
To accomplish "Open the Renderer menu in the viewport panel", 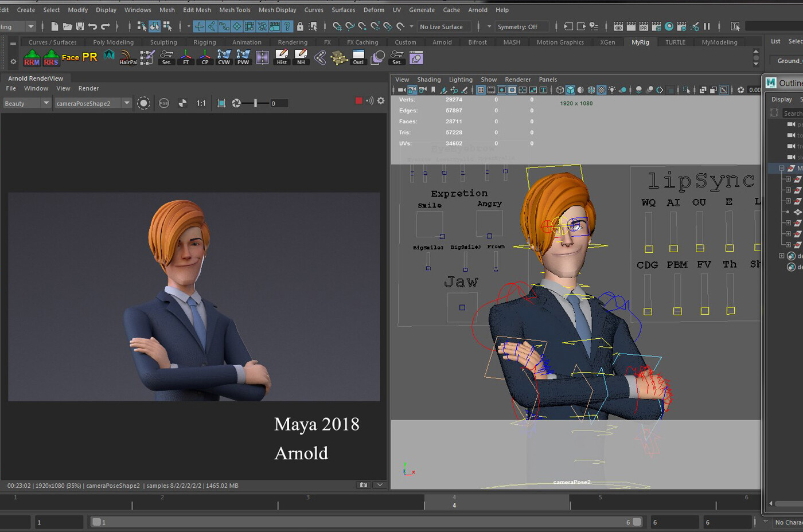I will point(517,80).
